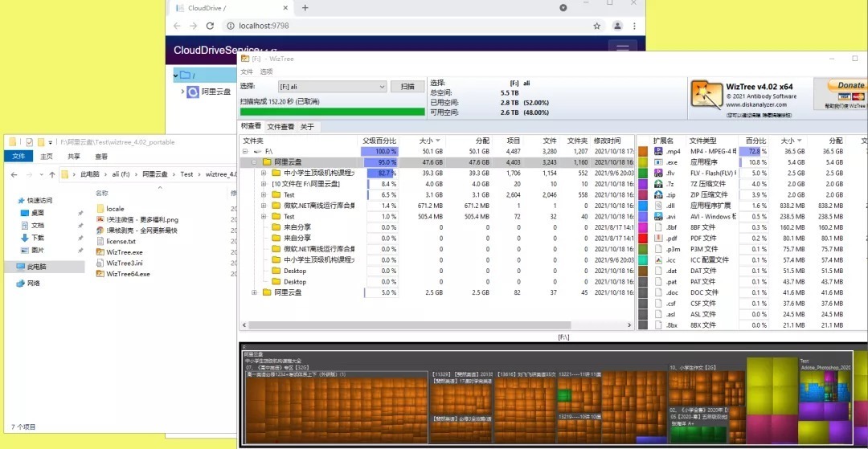This screenshot has height=449, width=868.
Task: Select 此电脑 in Explorer navigation pane
Action: click(44, 267)
